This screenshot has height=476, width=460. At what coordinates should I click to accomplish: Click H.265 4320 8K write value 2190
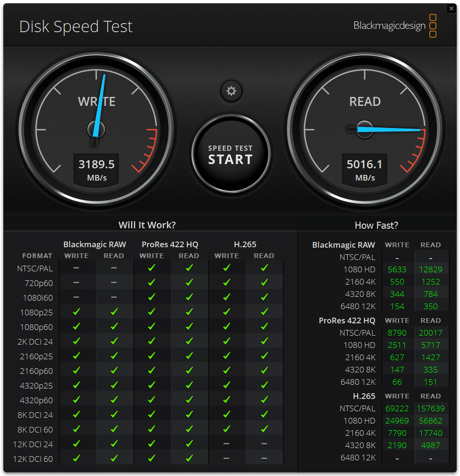pyautogui.click(x=397, y=445)
